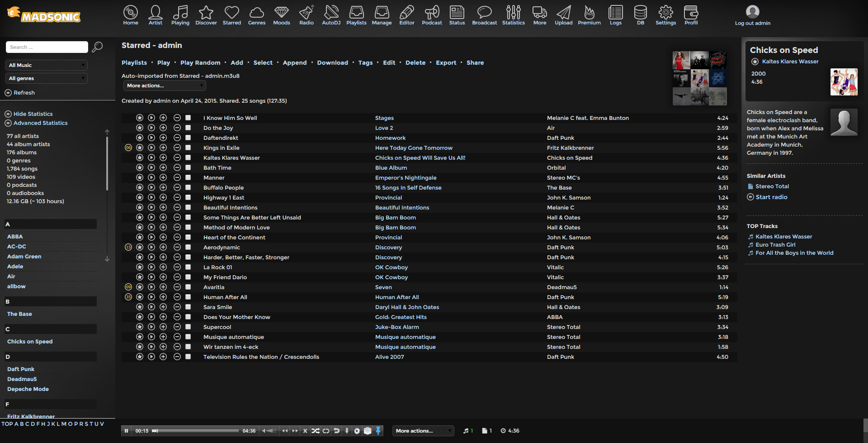
Task: Click the Start radio link
Action: pyautogui.click(x=771, y=197)
